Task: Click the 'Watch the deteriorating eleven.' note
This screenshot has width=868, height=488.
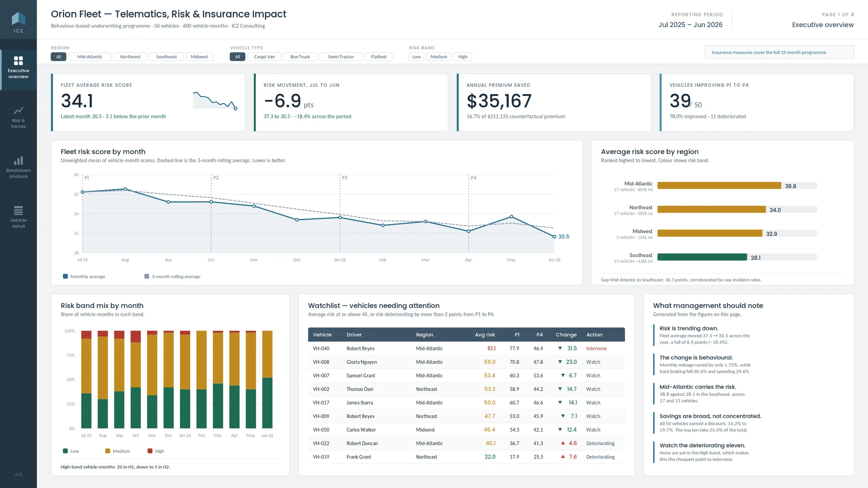Action: click(702, 445)
